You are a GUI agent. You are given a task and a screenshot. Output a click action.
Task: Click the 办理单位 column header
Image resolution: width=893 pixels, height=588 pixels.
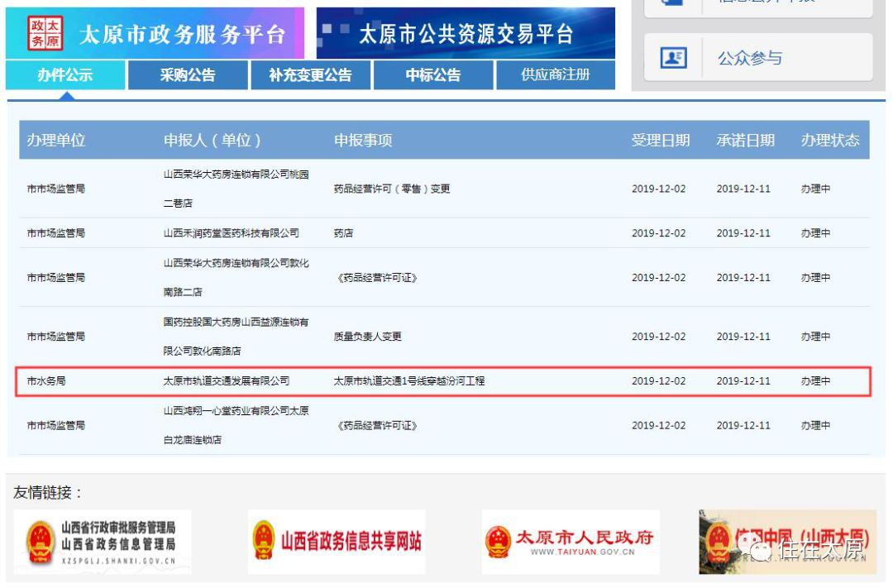click(56, 140)
